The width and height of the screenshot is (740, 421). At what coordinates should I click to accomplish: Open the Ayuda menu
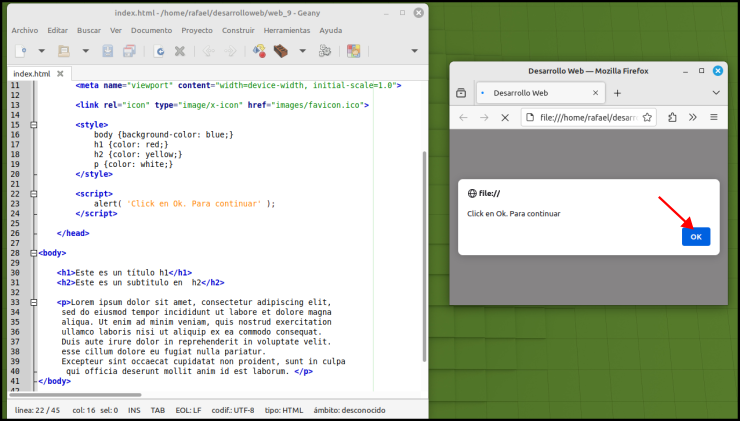pyautogui.click(x=331, y=30)
